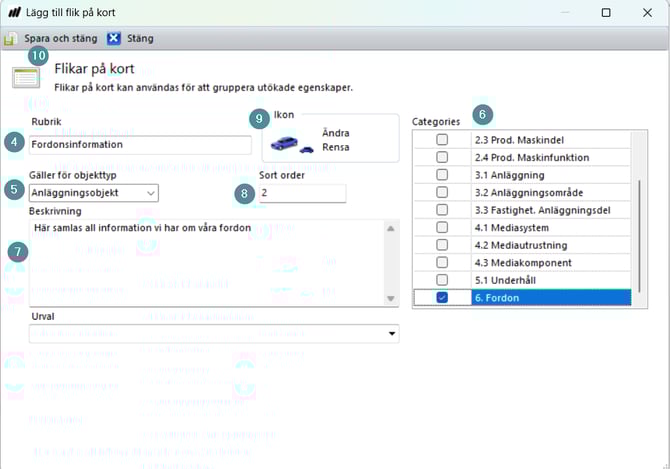Viewport: 670px width, 469px height.
Task: Tick the 4.1 Mediasystem checkbox
Action: (x=442, y=227)
